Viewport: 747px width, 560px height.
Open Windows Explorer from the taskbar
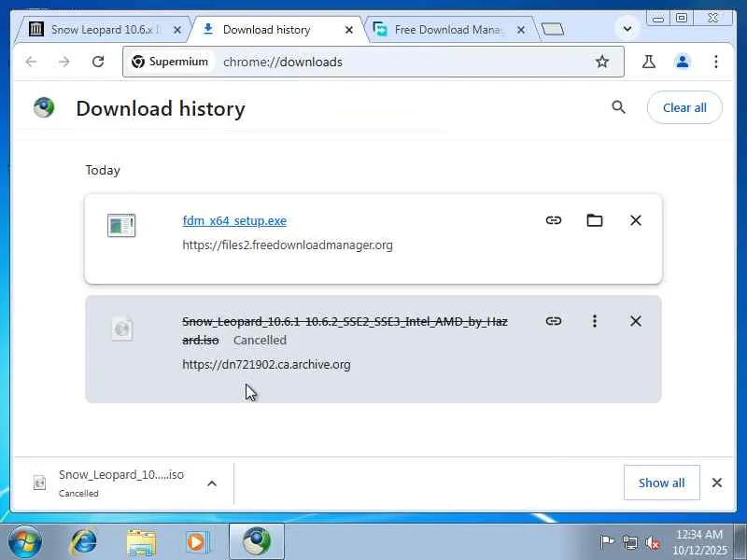coord(141,542)
